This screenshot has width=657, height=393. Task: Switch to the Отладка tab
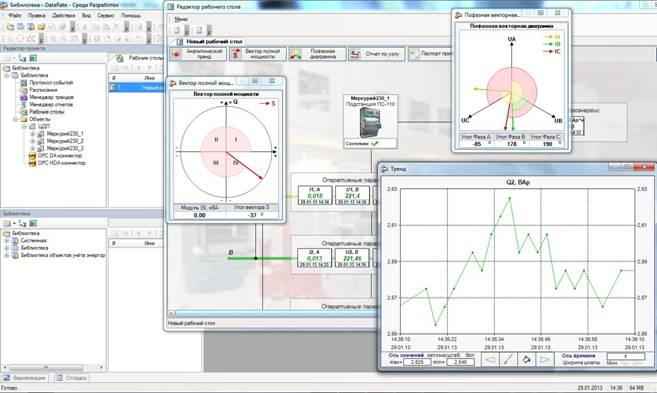pyautogui.click(x=71, y=378)
